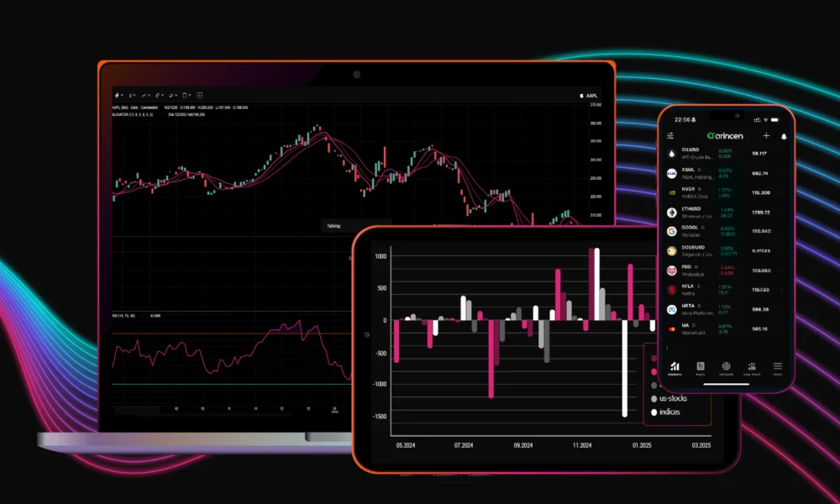The width and height of the screenshot is (840, 504).
Task: Select the ETHUSD price 1799.72
Action: pos(761,213)
